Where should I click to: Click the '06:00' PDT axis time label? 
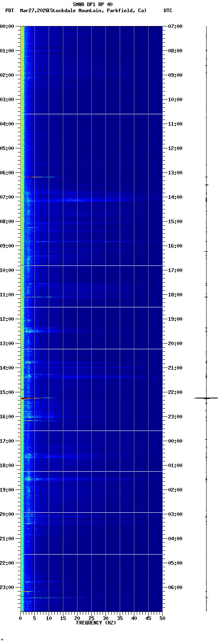point(7,173)
